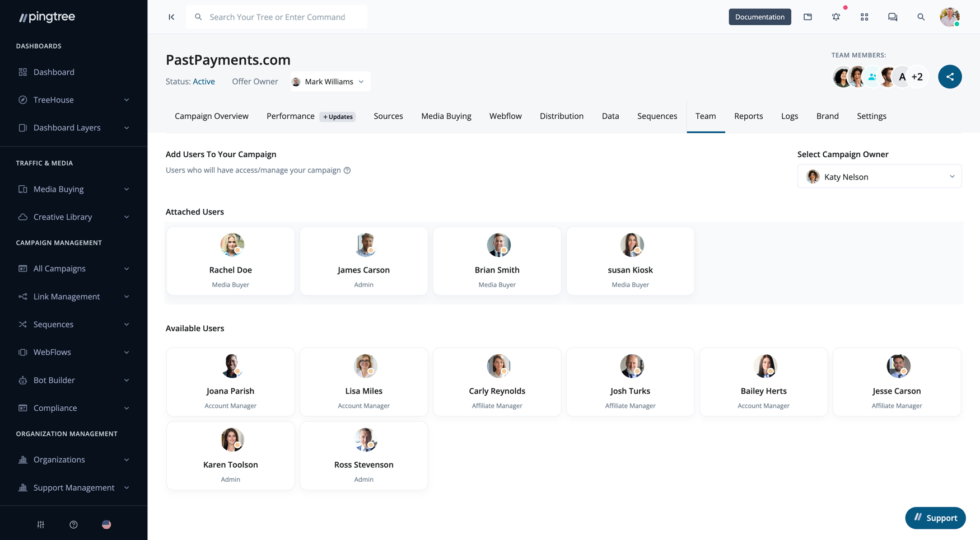This screenshot has height=540, width=980.
Task: Click the Sequences shuffle icon in sidebar
Action: pyautogui.click(x=23, y=324)
